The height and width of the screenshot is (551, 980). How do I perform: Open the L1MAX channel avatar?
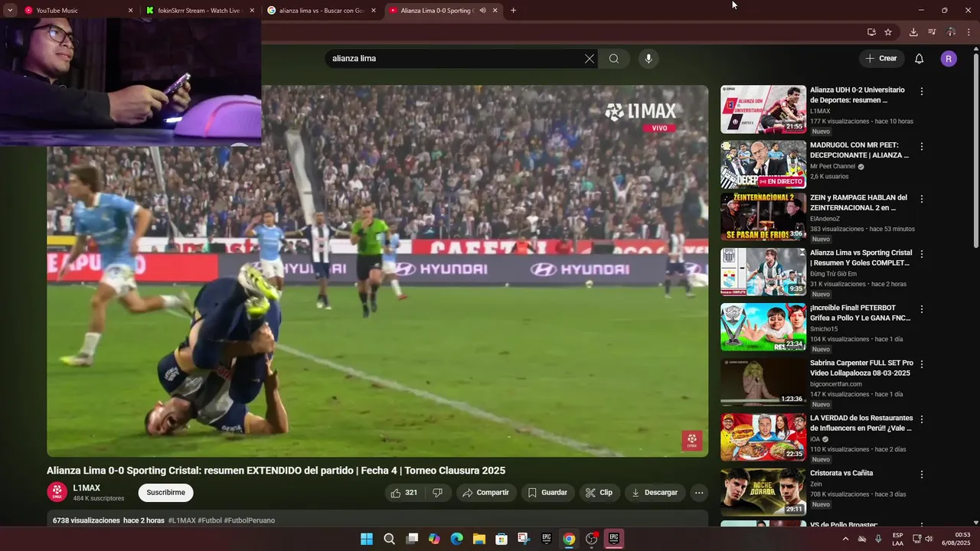coord(57,492)
